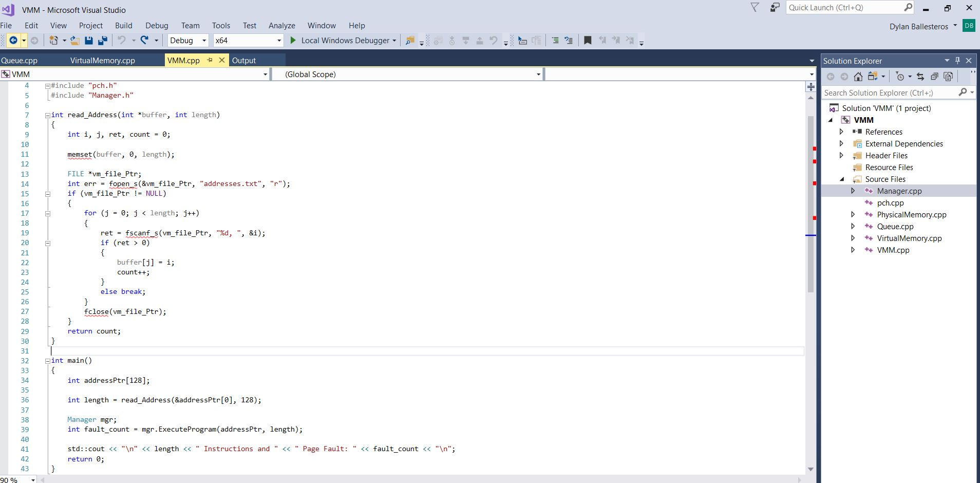Screen dimensions: 980x483
Task: Click the Collapse All icon in Solution Explorer
Action: tap(933, 76)
